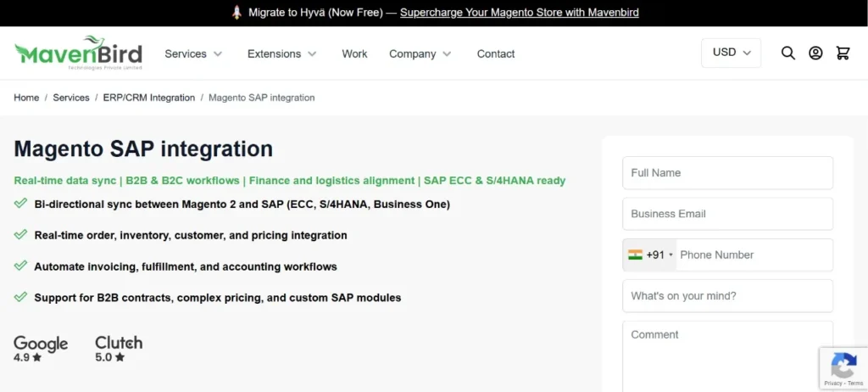Expand the Extensions menu chevron
This screenshot has width=868, height=392.
pyautogui.click(x=312, y=53)
